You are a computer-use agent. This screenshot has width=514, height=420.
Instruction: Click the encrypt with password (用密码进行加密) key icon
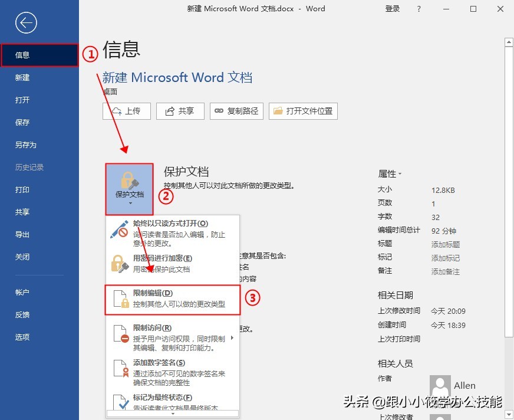120,264
